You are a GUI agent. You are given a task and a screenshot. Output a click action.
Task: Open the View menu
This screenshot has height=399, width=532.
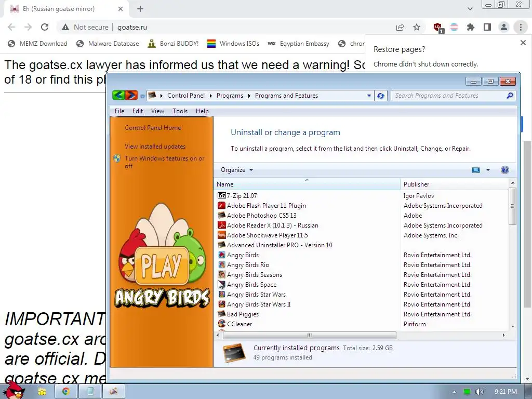click(157, 111)
